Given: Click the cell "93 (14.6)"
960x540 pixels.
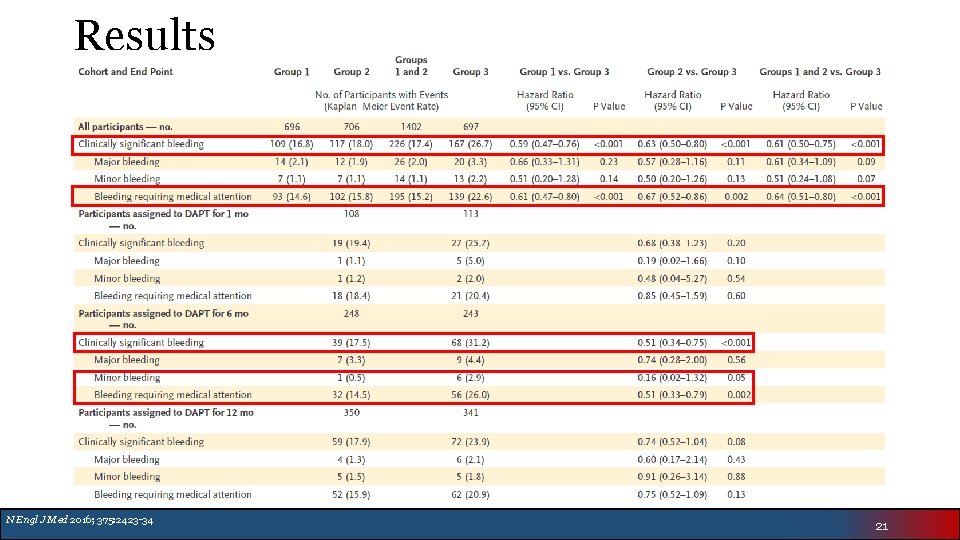Looking at the screenshot, I should coord(291,197).
